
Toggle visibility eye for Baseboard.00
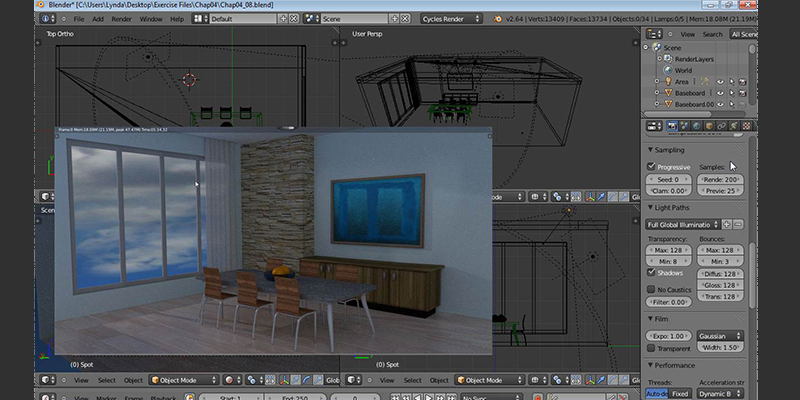coord(720,104)
